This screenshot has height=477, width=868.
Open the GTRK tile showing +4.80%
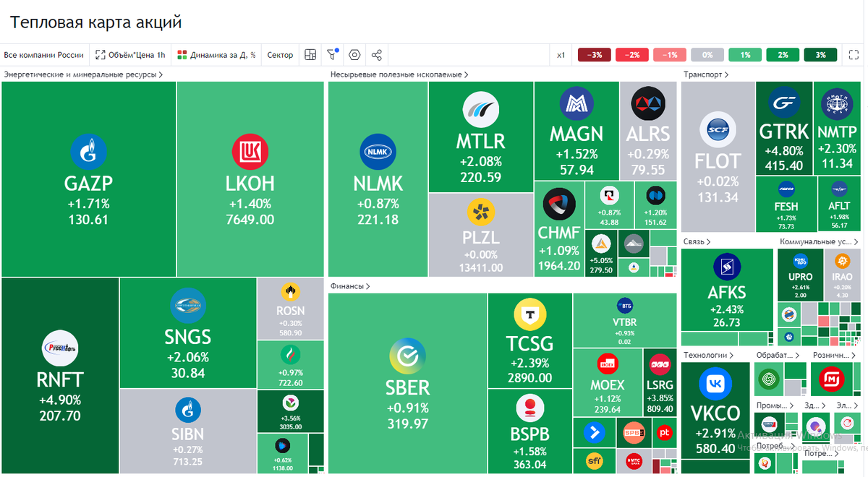coord(783,128)
